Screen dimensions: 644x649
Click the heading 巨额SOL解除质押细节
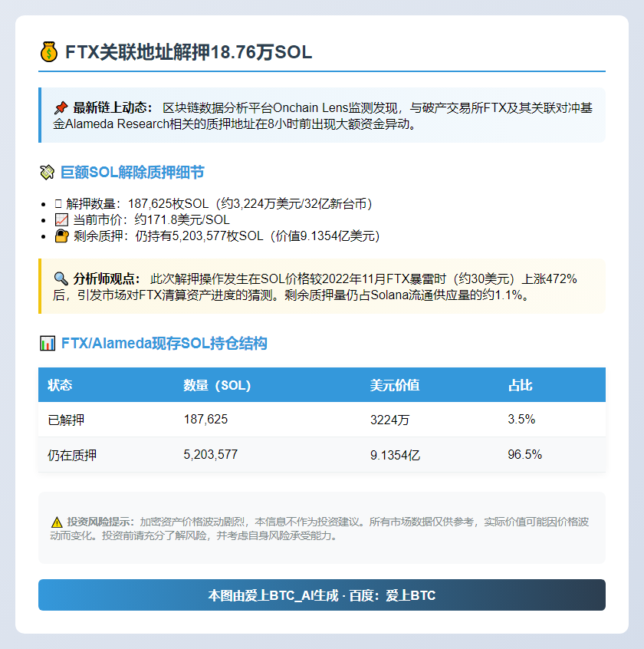(133, 172)
